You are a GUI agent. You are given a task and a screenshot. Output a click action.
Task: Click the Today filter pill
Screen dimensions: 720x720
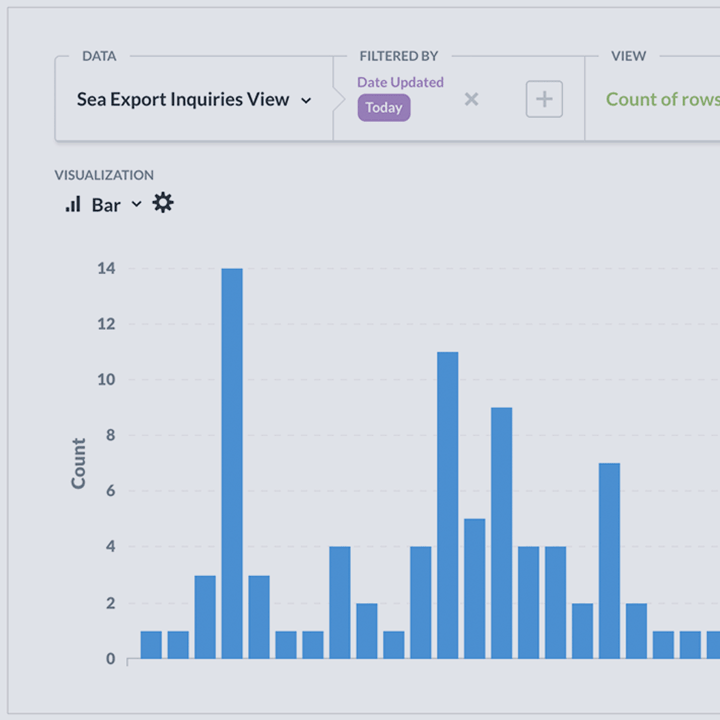[x=384, y=107]
